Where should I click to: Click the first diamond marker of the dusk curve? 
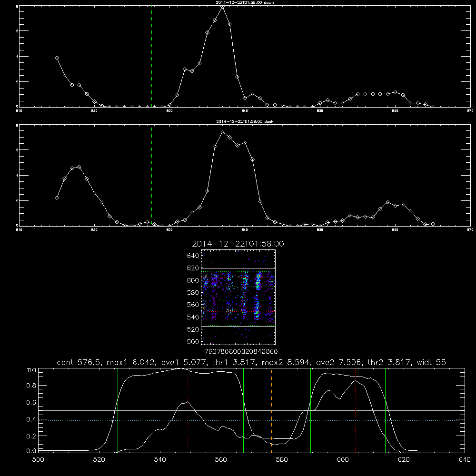pos(57,198)
